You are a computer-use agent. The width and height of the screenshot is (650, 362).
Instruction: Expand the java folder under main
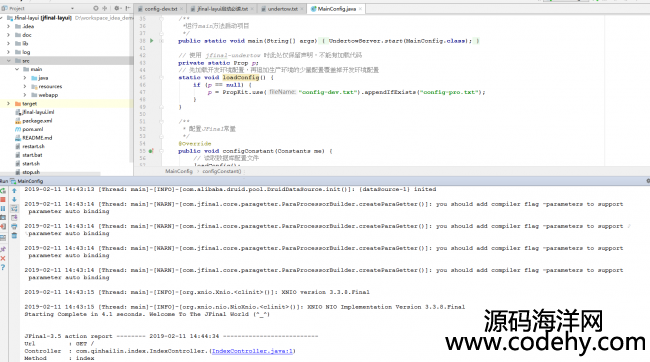[25, 78]
